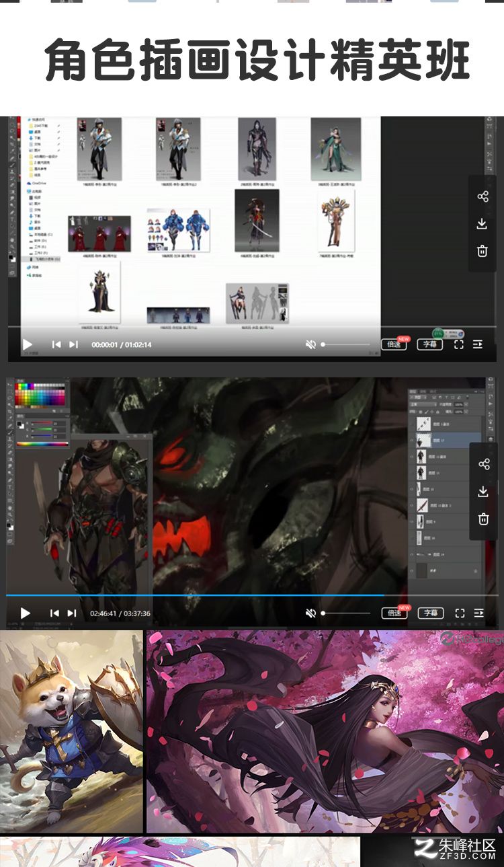Adjust volume slider of the upper video player

(x=345, y=344)
